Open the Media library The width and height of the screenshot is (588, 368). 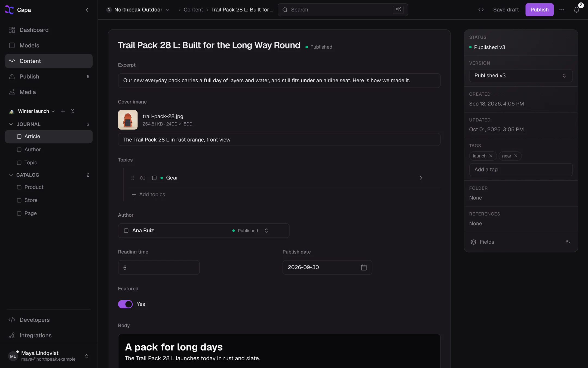tap(49, 92)
